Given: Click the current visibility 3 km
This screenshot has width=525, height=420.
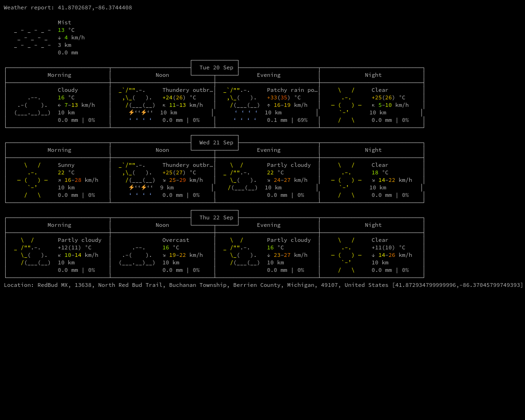Looking at the screenshot, I should pos(64,45).
